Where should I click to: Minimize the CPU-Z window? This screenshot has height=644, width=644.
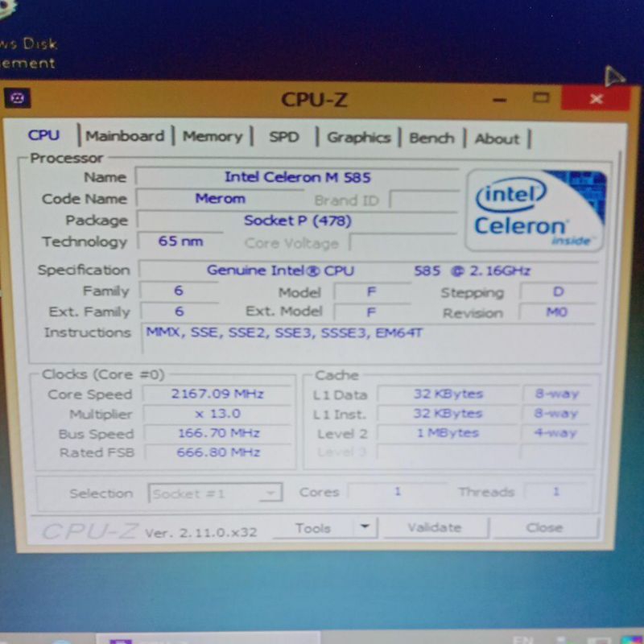(500, 99)
